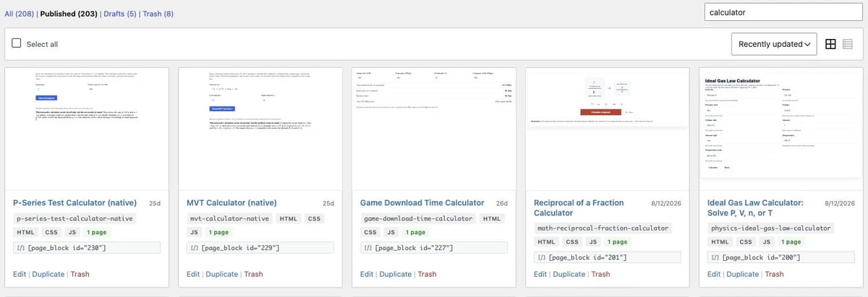Open Trash (8) filter
Screen dimensions: 868x297
158,14
